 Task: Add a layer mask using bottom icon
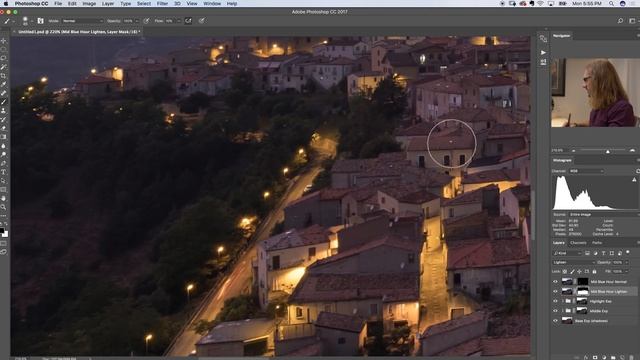(595, 357)
